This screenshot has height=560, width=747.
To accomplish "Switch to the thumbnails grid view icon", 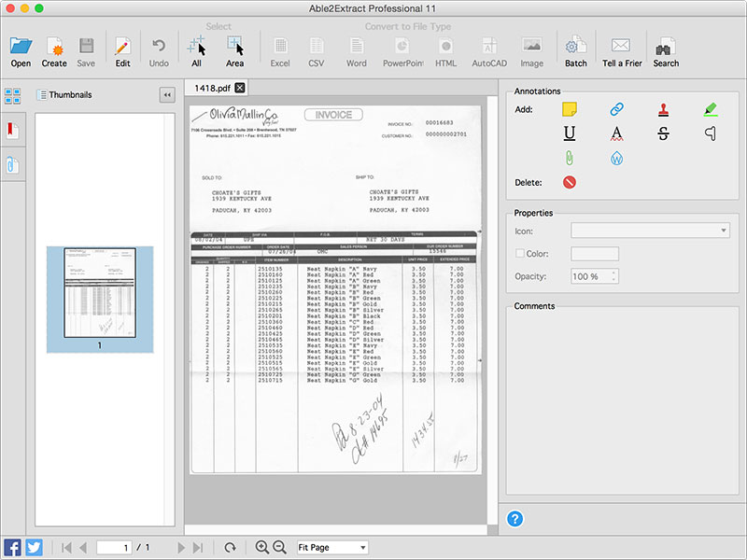I will coord(12,95).
